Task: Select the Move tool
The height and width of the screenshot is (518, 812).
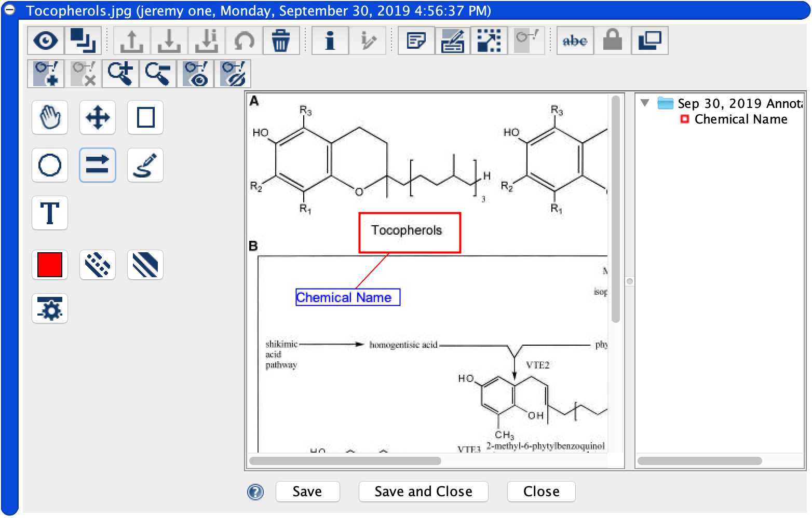Action: [x=97, y=117]
